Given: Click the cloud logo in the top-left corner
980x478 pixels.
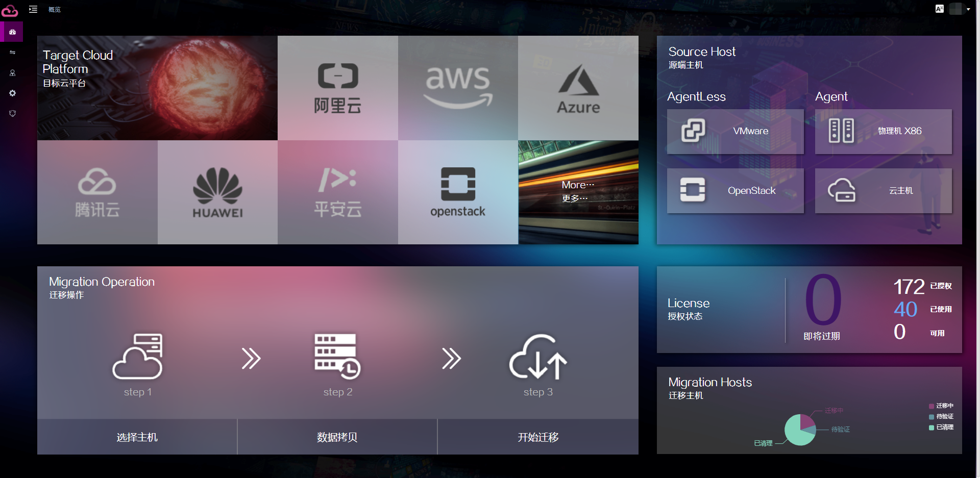Looking at the screenshot, I should click(x=10, y=10).
